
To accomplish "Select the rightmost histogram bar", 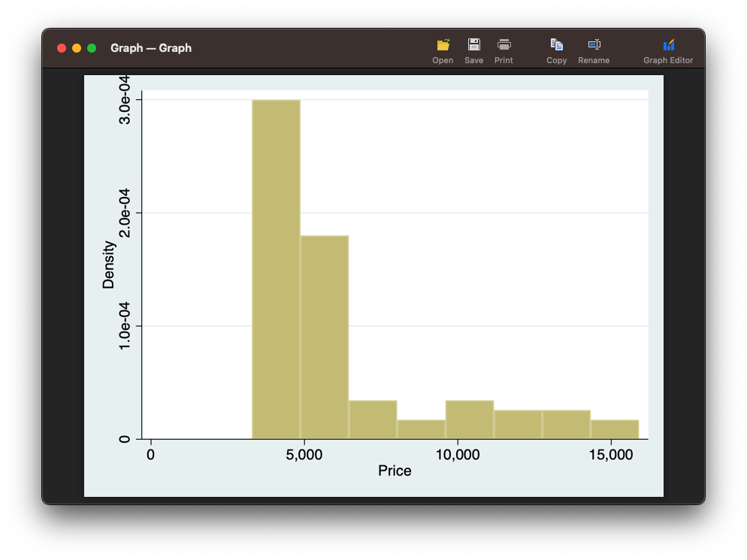I will (615, 429).
